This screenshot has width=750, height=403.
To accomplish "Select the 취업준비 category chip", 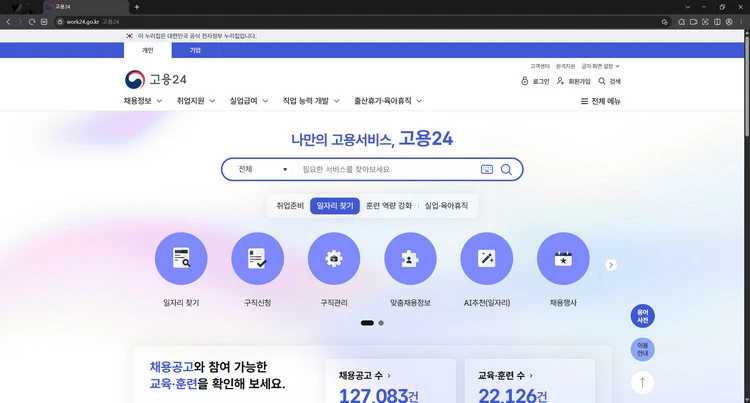I will pos(290,205).
